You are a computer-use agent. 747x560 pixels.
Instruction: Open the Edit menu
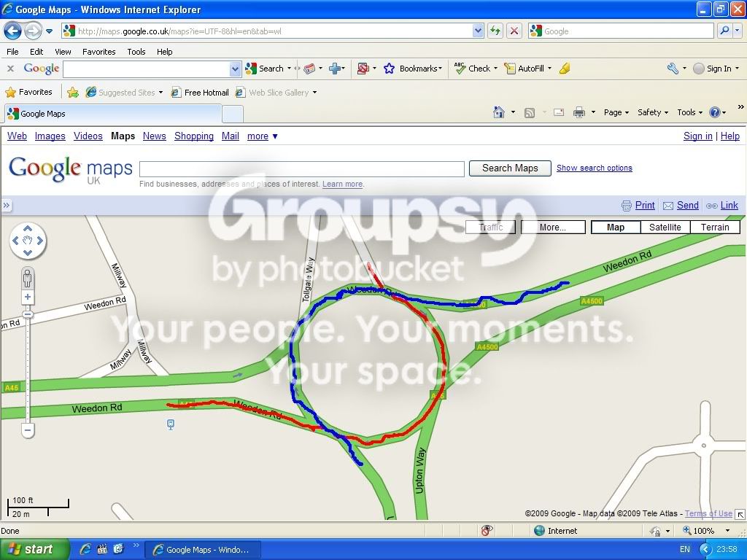(x=36, y=52)
